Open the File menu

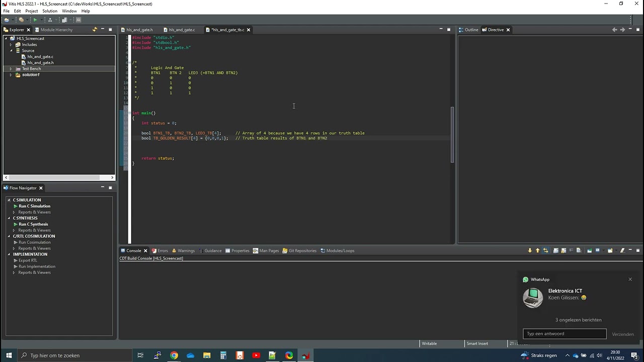point(6,11)
